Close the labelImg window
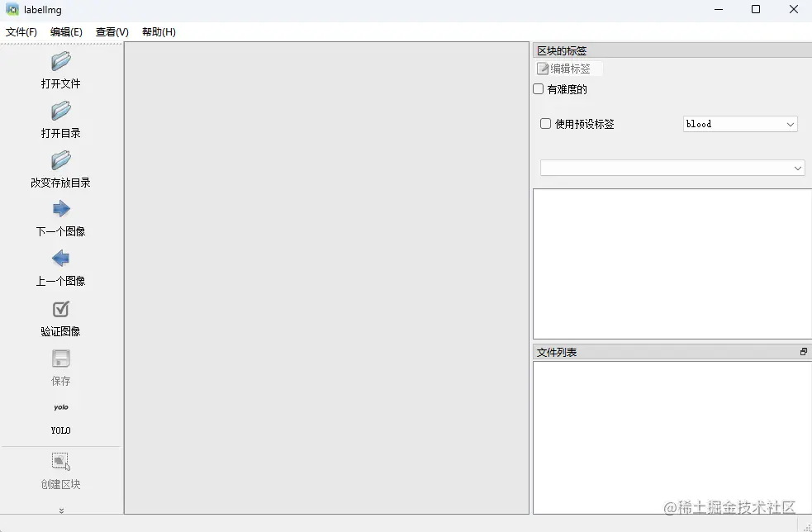 click(793, 9)
